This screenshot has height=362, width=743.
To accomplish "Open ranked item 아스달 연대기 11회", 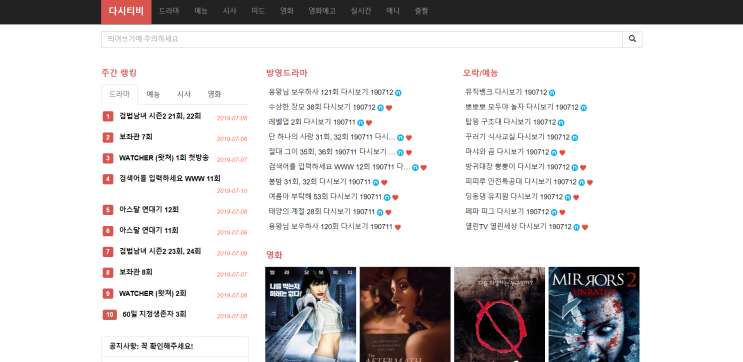I will pyautogui.click(x=149, y=230).
